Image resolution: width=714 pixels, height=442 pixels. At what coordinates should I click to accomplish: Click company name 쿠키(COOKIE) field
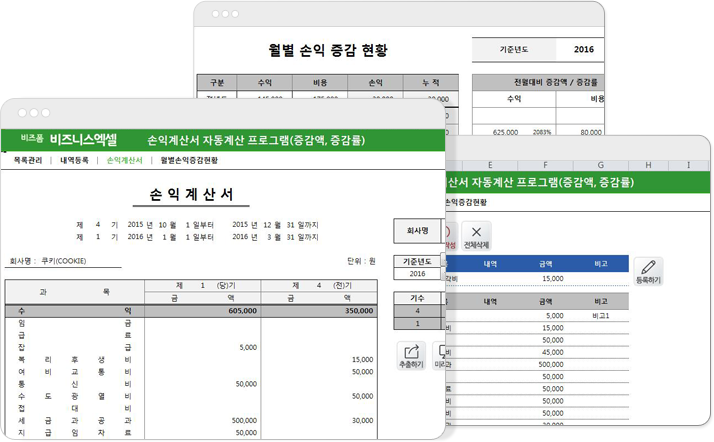click(x=63, y=261)
